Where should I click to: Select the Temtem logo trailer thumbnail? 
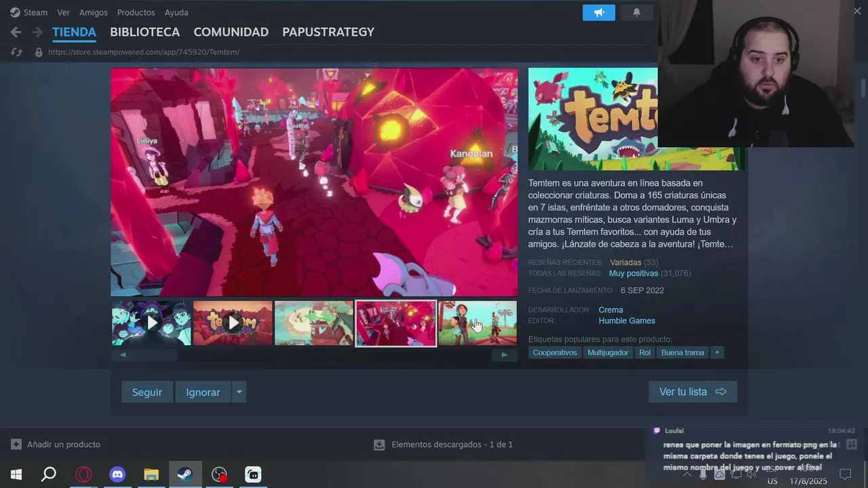click(x=233, y=323)
